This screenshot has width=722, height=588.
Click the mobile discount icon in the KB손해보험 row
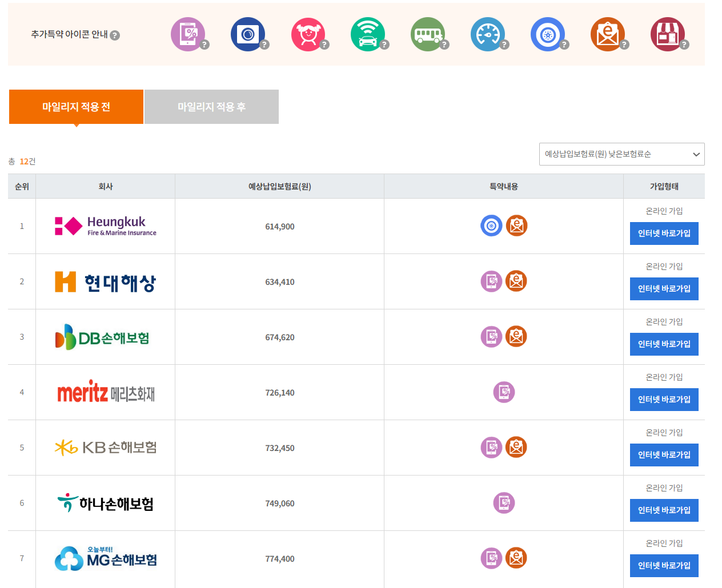point(491,447)
